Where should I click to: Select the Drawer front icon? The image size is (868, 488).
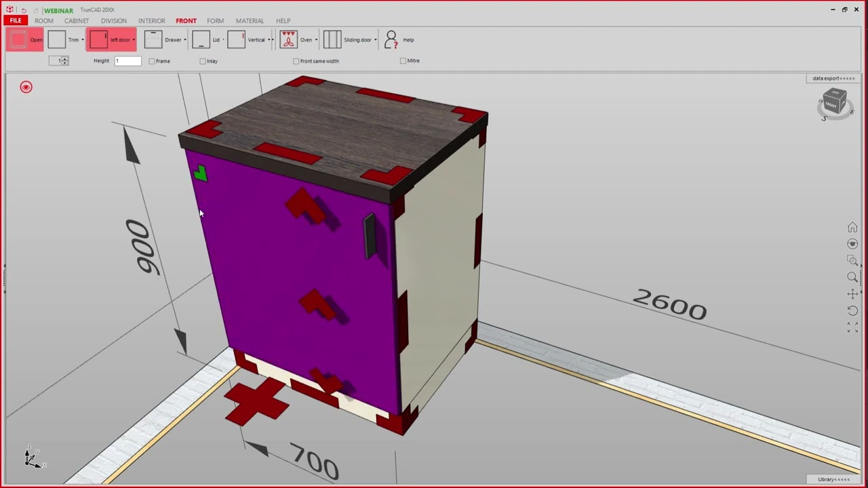pyautogui.click(x=153, y=39)
